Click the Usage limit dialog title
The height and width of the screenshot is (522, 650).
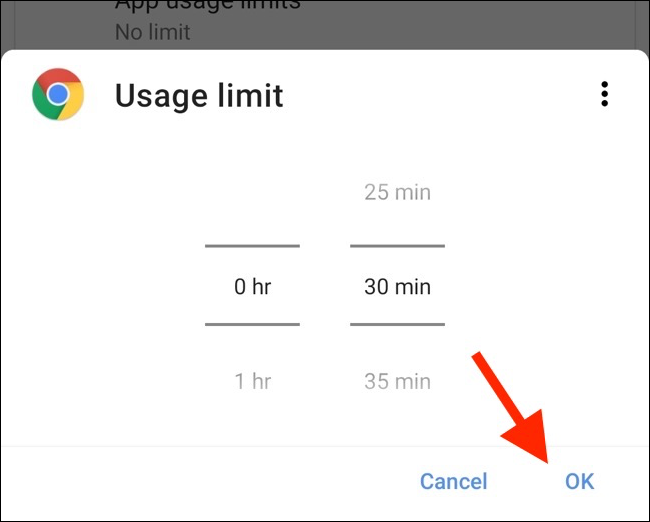point(199,96)
